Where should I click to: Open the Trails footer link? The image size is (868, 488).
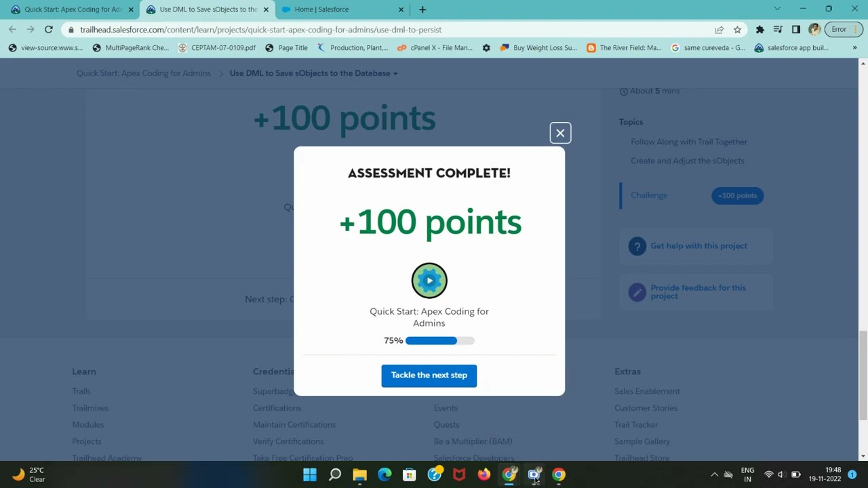(81, 391)
